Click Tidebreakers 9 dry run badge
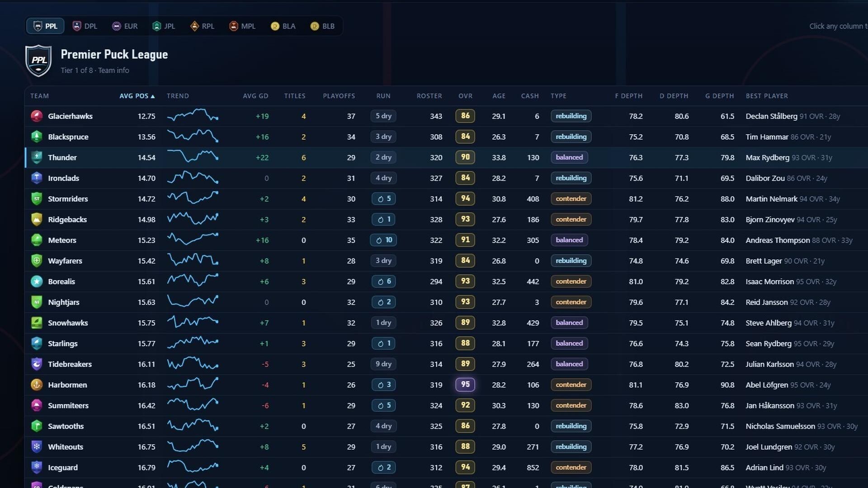 pyautogui.click(x=383, y=364)
